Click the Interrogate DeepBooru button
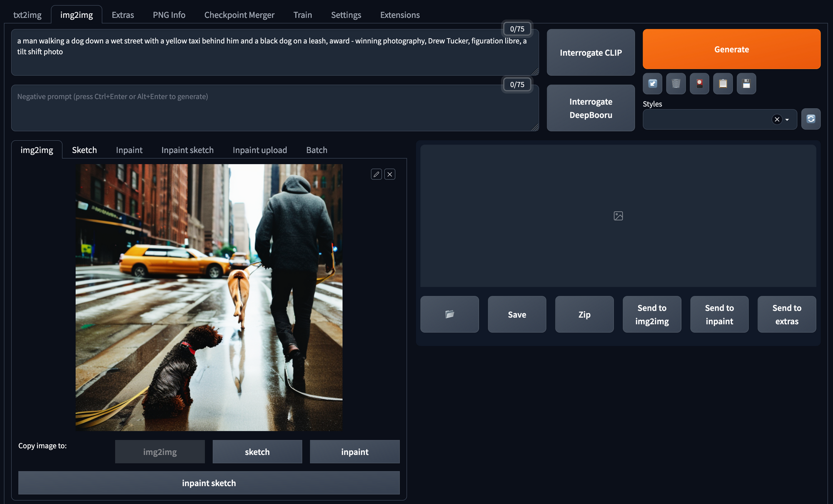833x504 pixels. coord(591,108)
